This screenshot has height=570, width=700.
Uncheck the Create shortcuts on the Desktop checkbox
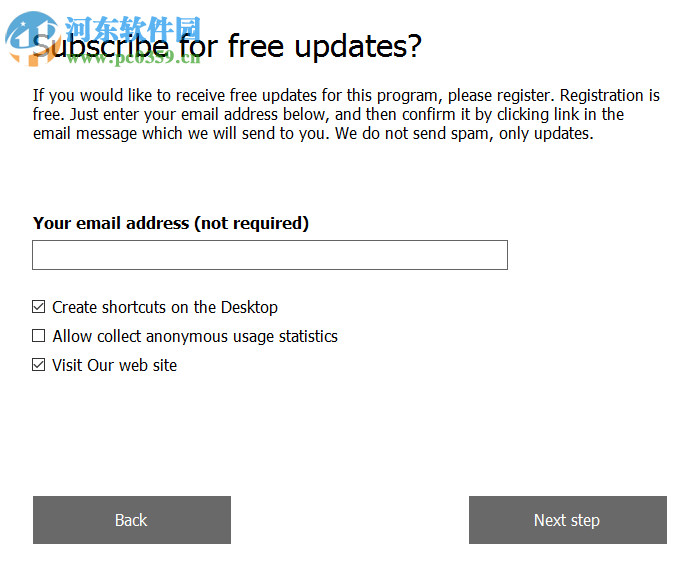pyautogui.click(x=39, y=307)
